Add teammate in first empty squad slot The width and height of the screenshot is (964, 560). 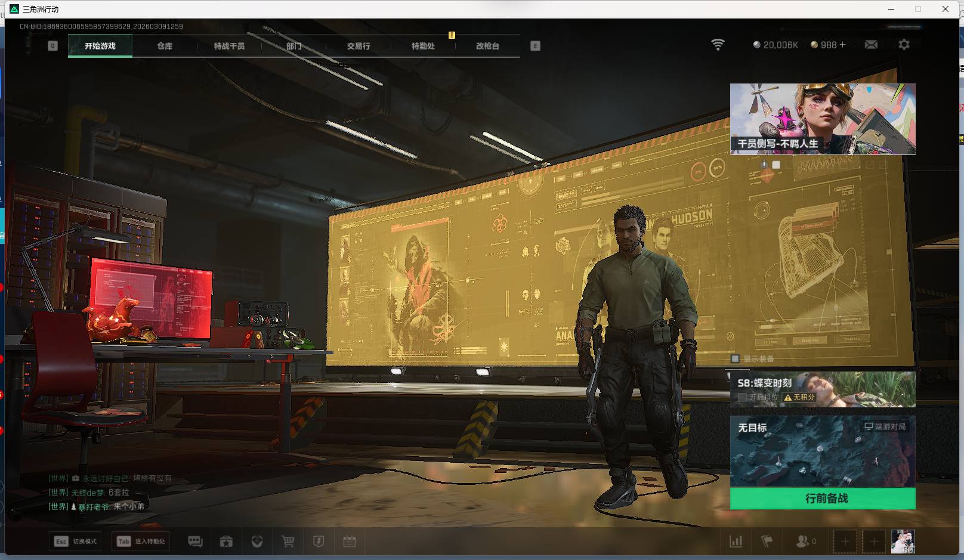[x=845, y=542]
